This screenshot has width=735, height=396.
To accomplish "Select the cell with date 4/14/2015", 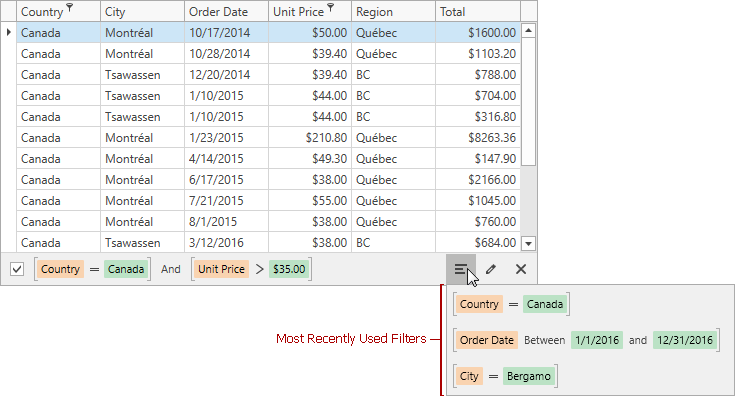I will click(x=226, y=159).
